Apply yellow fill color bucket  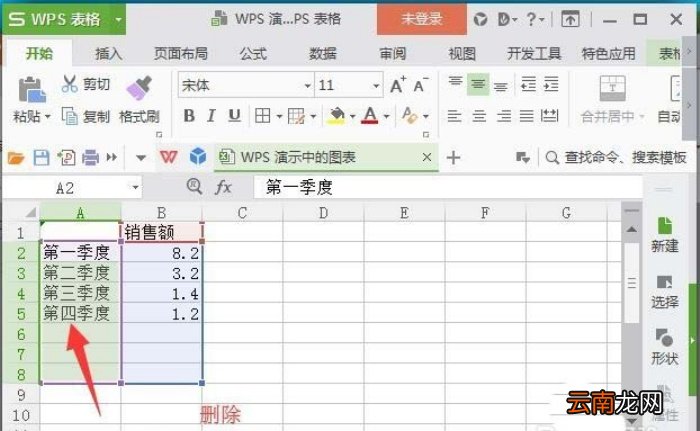337,116
